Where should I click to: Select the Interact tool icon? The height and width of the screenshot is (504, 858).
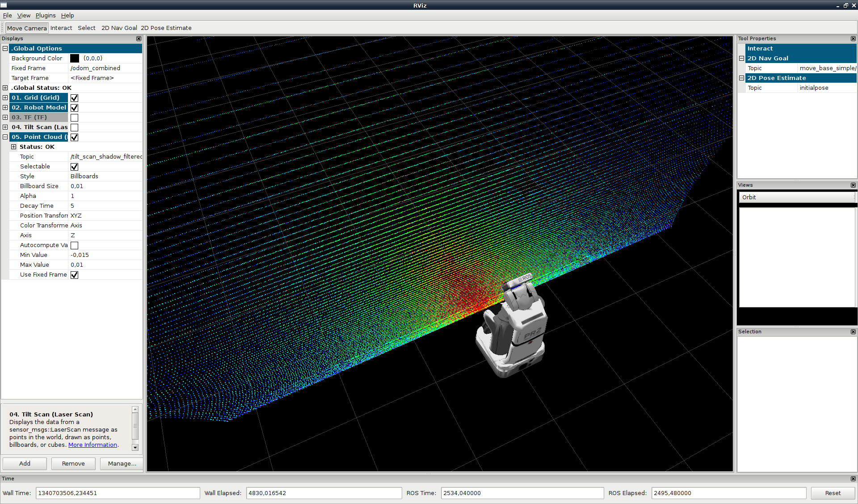(x=60, y=28)
